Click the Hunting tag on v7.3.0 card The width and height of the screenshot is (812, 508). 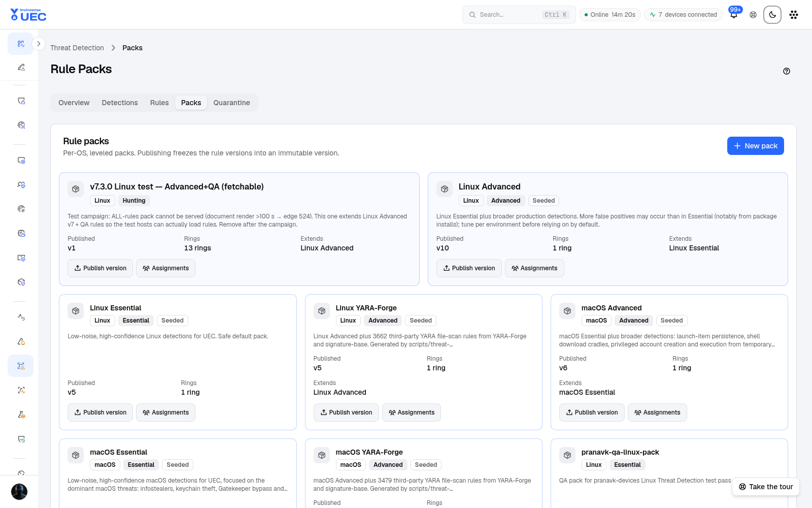[134, 201]
